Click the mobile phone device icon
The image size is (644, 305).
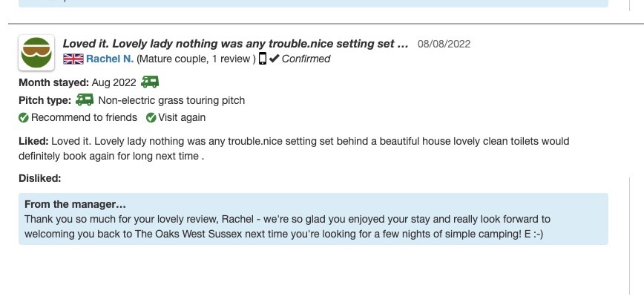point(262,59)
